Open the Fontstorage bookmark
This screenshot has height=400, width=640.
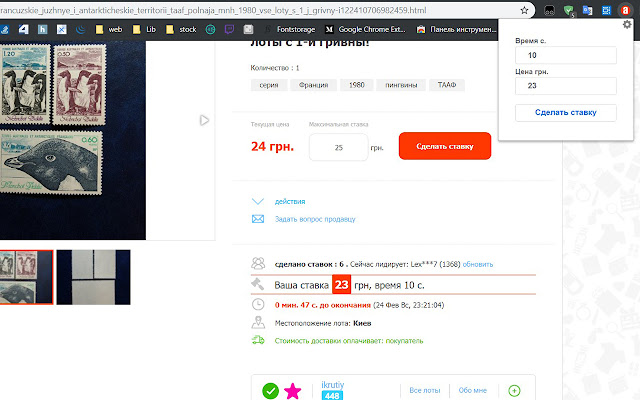pos(290,29)
